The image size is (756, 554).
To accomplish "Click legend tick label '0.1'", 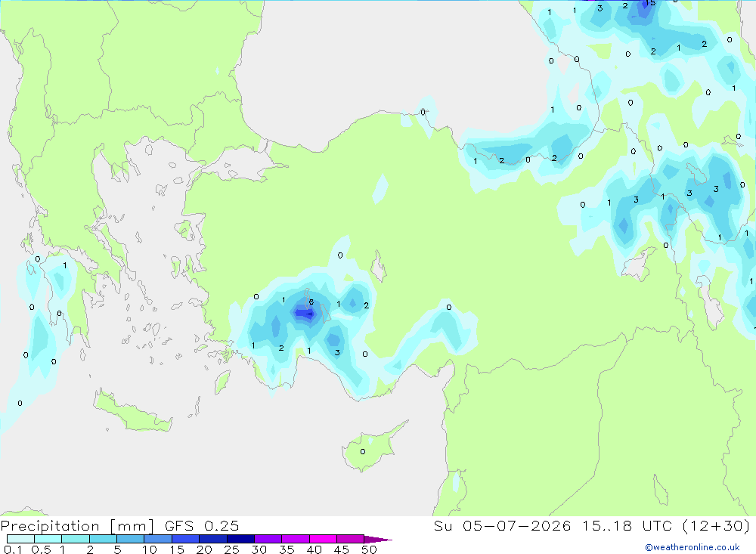I will pos(13,549).
